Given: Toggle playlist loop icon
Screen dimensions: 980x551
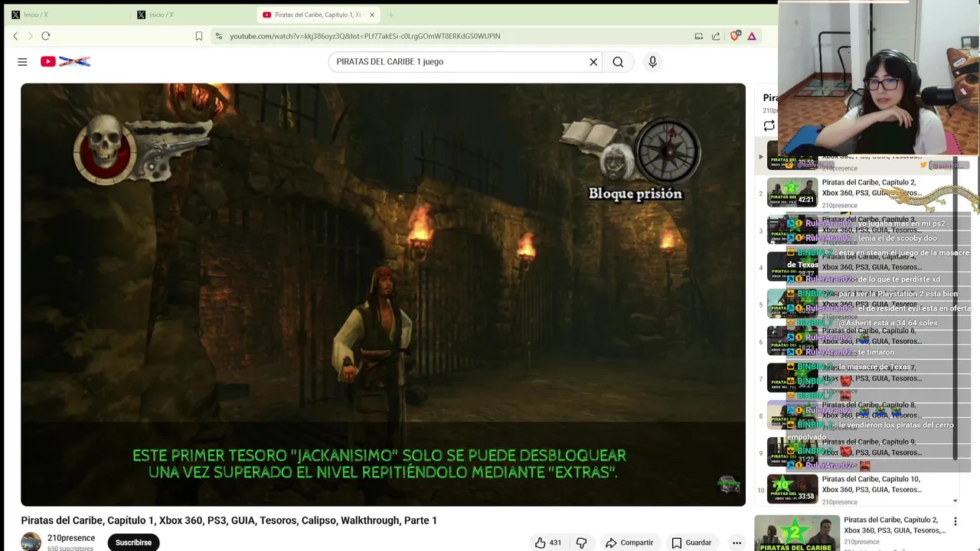Looking at the screenshot, I should [769, 126].
